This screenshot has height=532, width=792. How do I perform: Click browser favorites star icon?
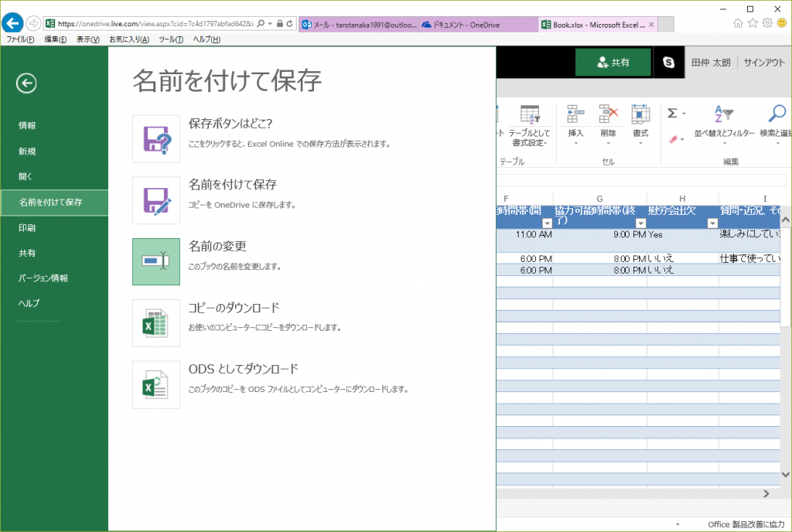tap(753, 23)
